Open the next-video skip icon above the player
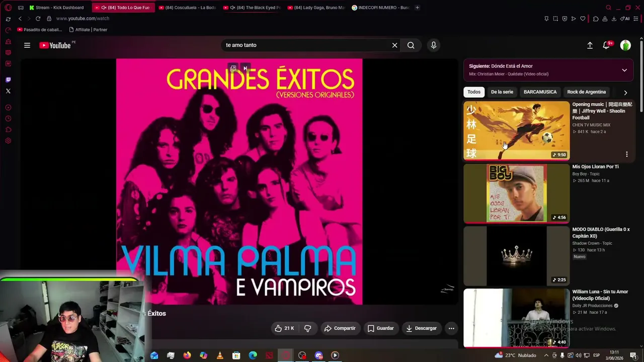Viewport: 644px width, 362px height. (245, 68)
